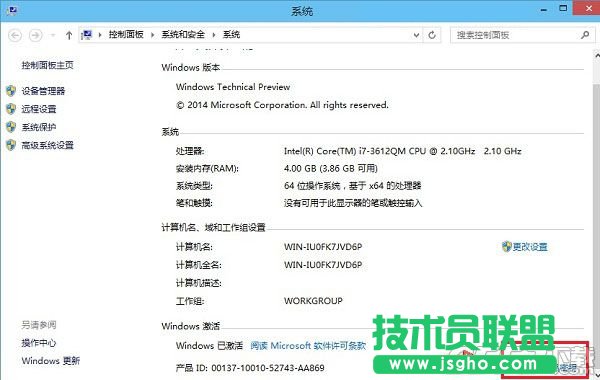Click the product ID 00137-10010-52743-AA869
600x380 pixels.
[x=267, y=368]
